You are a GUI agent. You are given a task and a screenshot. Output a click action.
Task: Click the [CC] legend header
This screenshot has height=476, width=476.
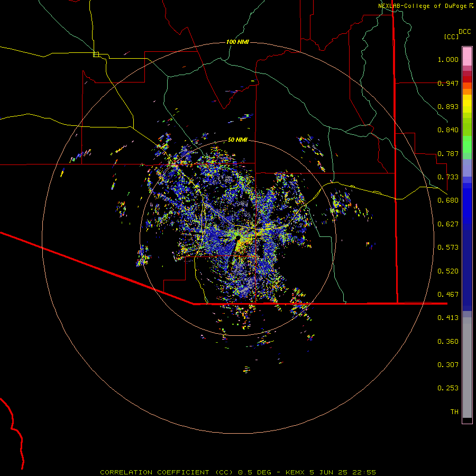coord(452,36)
